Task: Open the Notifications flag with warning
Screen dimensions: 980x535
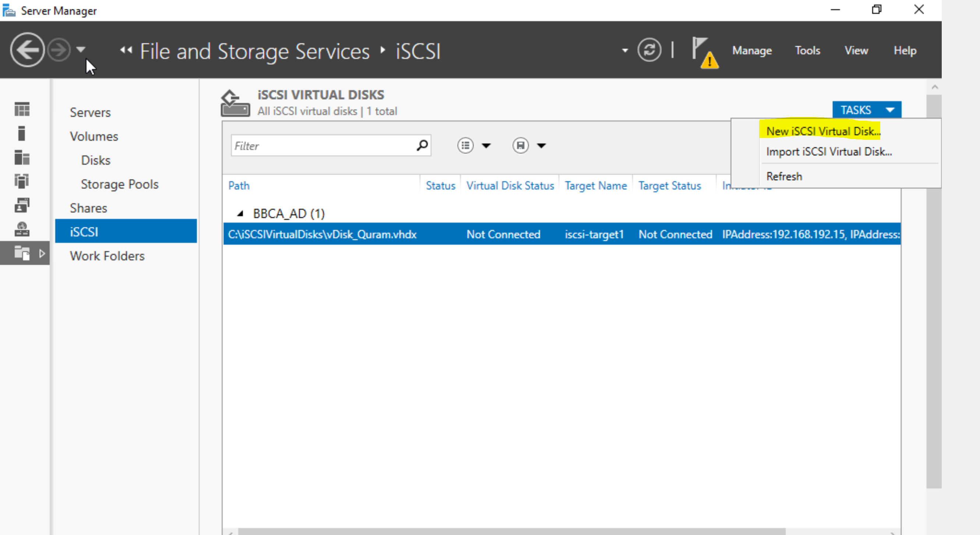Action: pyautogui.click(x=705, y=52)
